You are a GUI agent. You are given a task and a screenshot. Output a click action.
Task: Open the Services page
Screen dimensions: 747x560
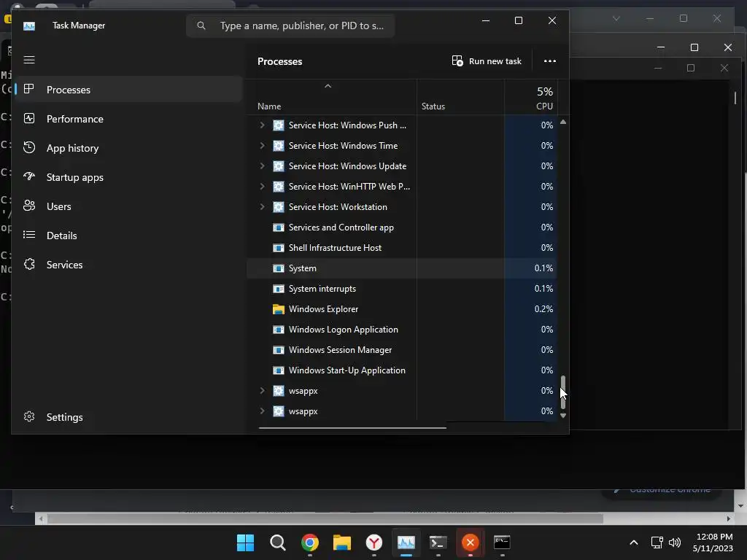click(128, 264)
